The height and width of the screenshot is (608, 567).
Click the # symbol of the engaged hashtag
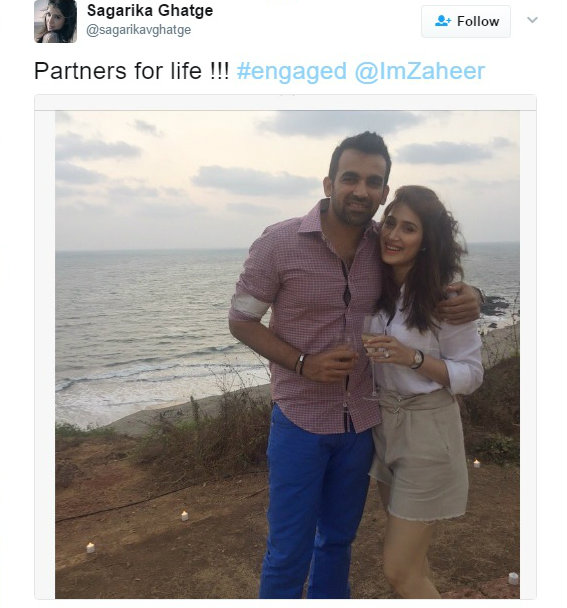244,71
